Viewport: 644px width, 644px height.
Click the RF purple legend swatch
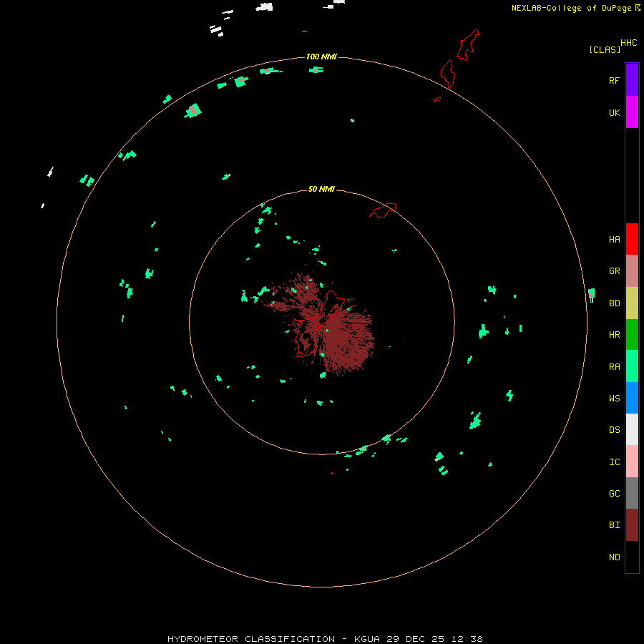(x=632, y=80)
